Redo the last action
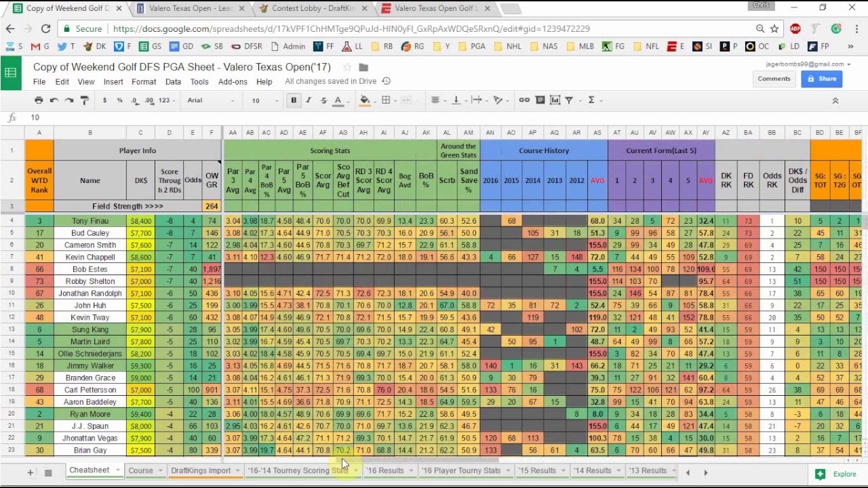 69,100
